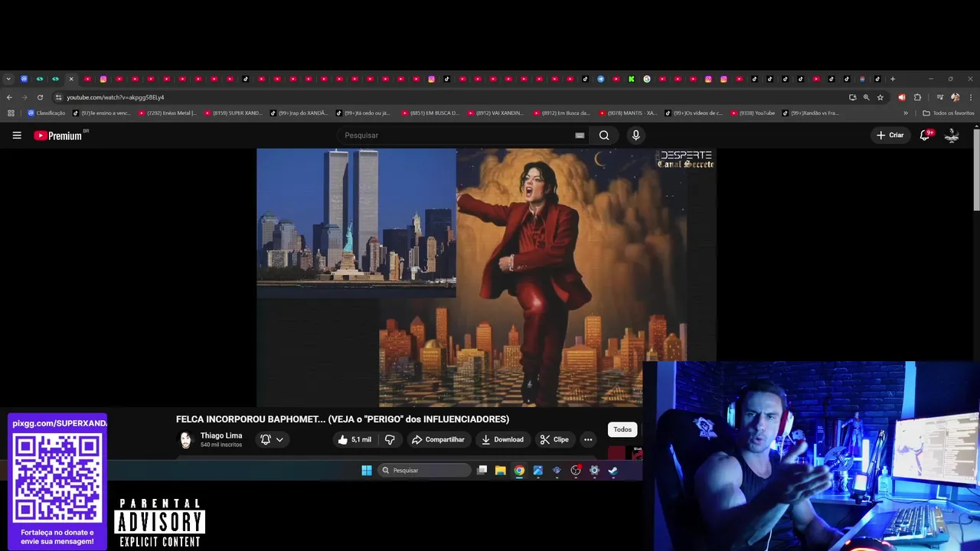Open the zoom magnifier icon in address bar
This screenshot has height=551, width=980.
click(867, 97)
